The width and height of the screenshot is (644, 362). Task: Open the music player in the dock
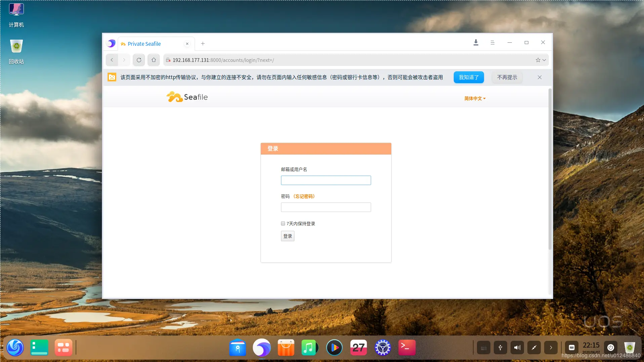(309, 348)
